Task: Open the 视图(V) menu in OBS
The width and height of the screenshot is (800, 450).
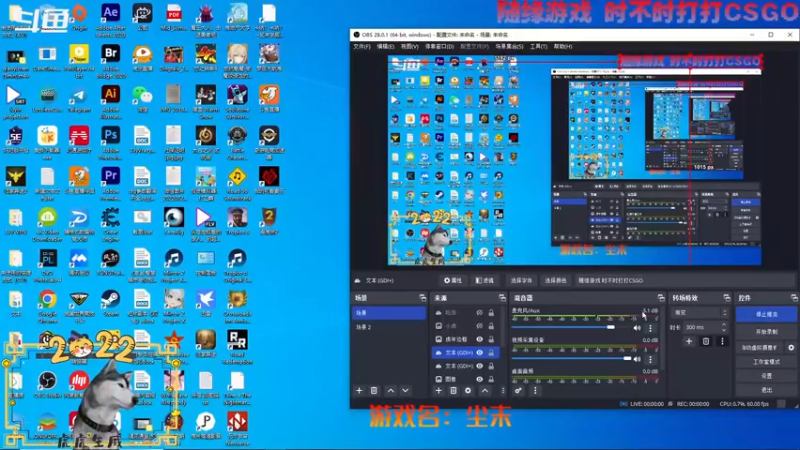Action: point(409,46)
